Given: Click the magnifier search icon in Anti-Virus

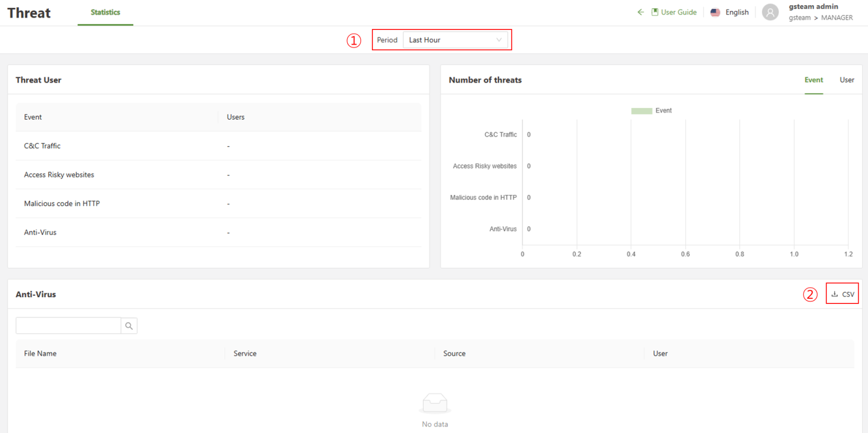Looking at the screenshot, I should tap(129, 326).
